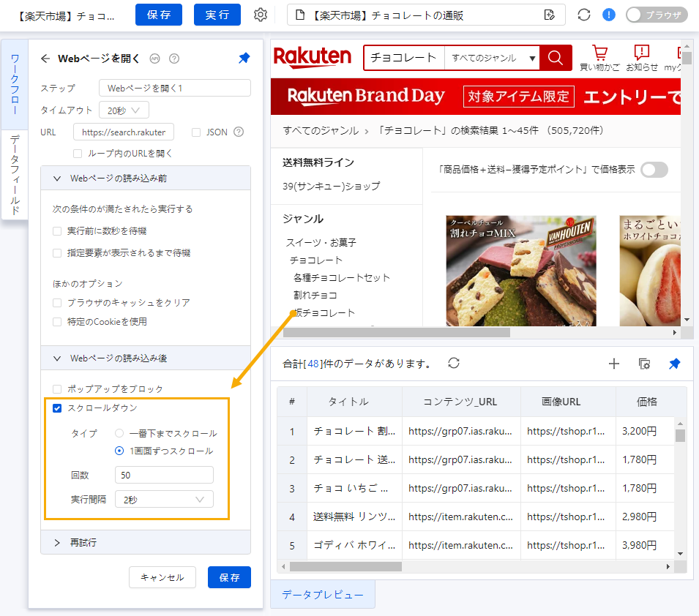This screenshot has height=616, width=699.
Task: Click horizontal scrollbar of browser preview
Action: click(396, 333)
